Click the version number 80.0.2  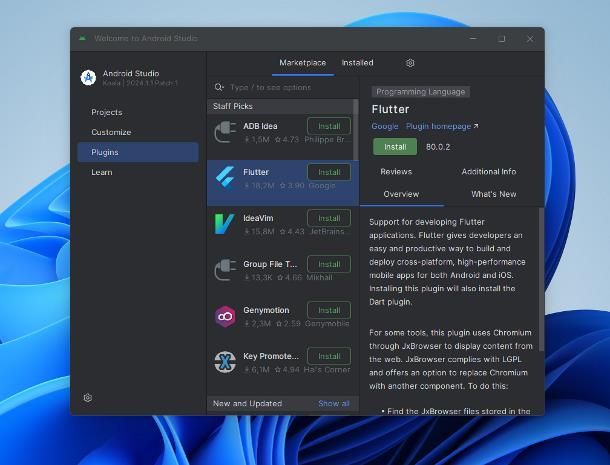[438, 147]
